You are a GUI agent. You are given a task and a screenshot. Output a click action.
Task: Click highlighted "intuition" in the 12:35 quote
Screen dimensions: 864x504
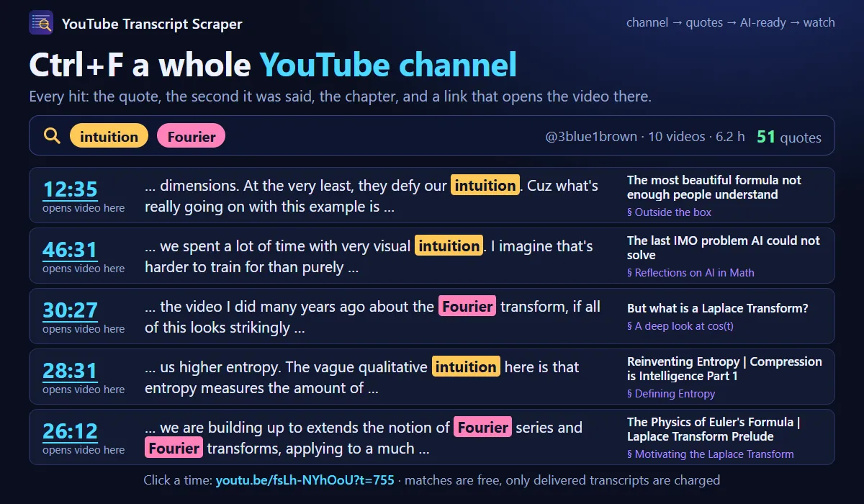[485, 186]
